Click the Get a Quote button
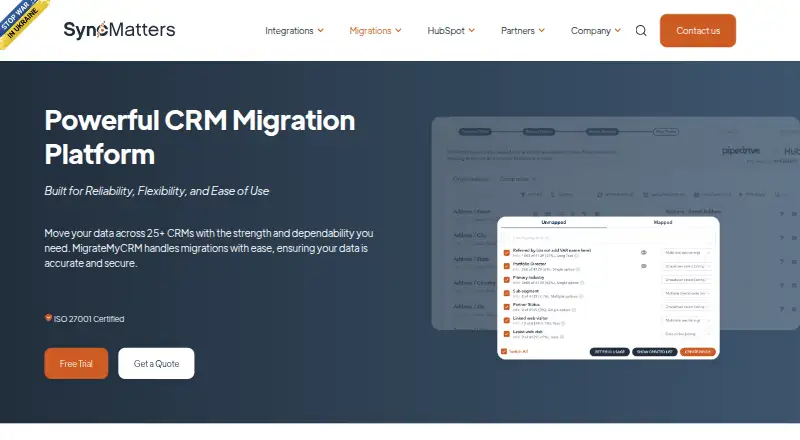This screenshot has height=440, width=800. click(x=156, y=363)
